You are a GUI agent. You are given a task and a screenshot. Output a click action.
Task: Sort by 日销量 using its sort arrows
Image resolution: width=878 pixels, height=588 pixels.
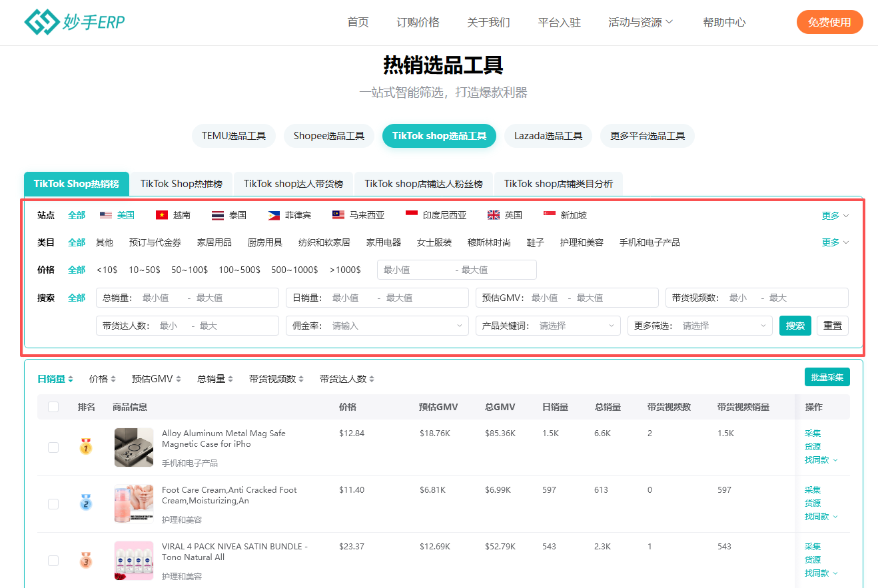pyautogui.click(x=71, y=380)
